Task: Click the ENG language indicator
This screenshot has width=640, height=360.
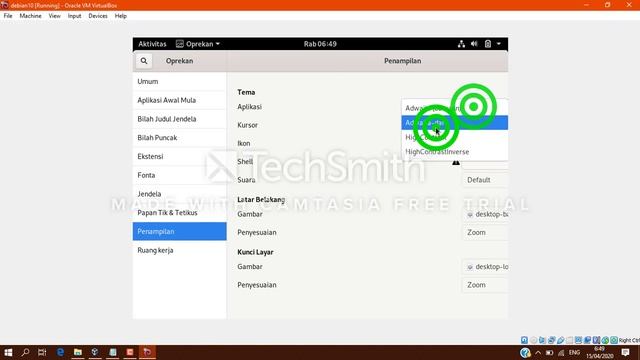Action: point(574,353)
